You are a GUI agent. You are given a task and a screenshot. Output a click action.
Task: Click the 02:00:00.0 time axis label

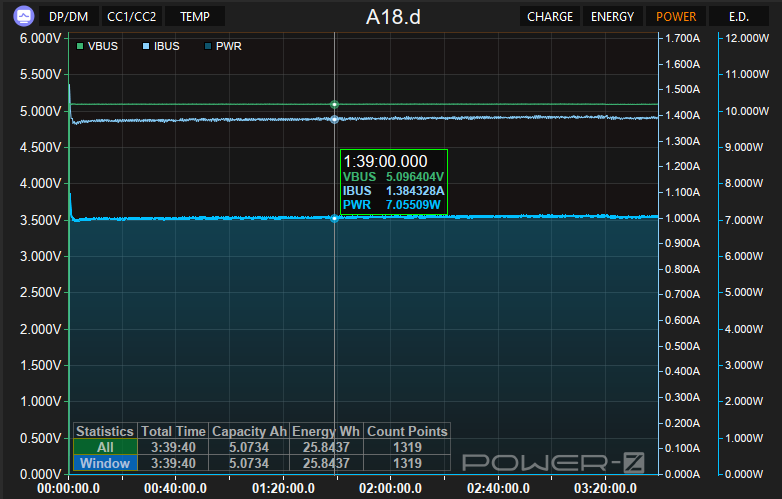click(390, 488)
